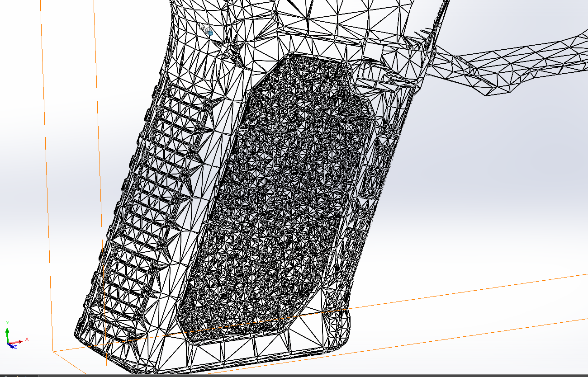Click the Y label on the orientation triad

[7, 321]
